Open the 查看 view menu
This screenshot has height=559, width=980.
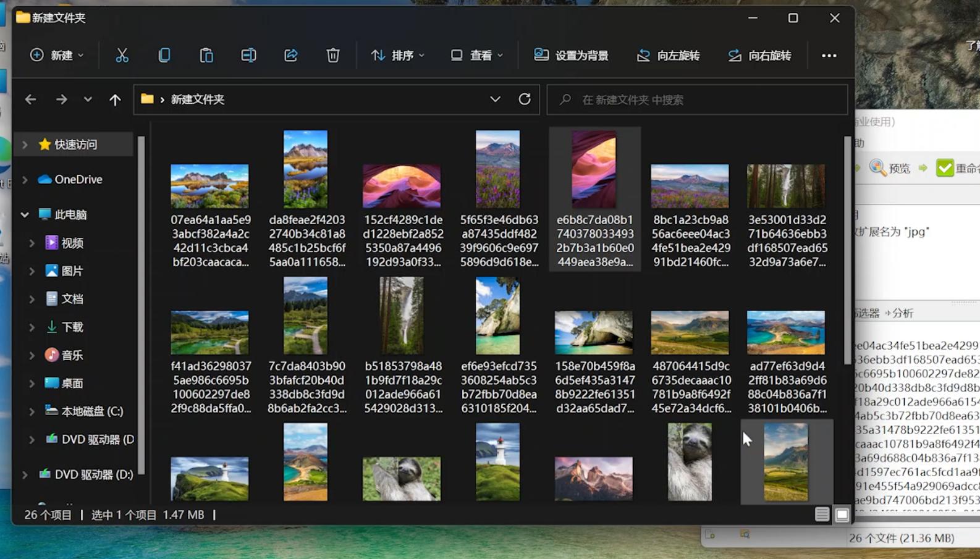pyautogui.click(x=477, y=56)
